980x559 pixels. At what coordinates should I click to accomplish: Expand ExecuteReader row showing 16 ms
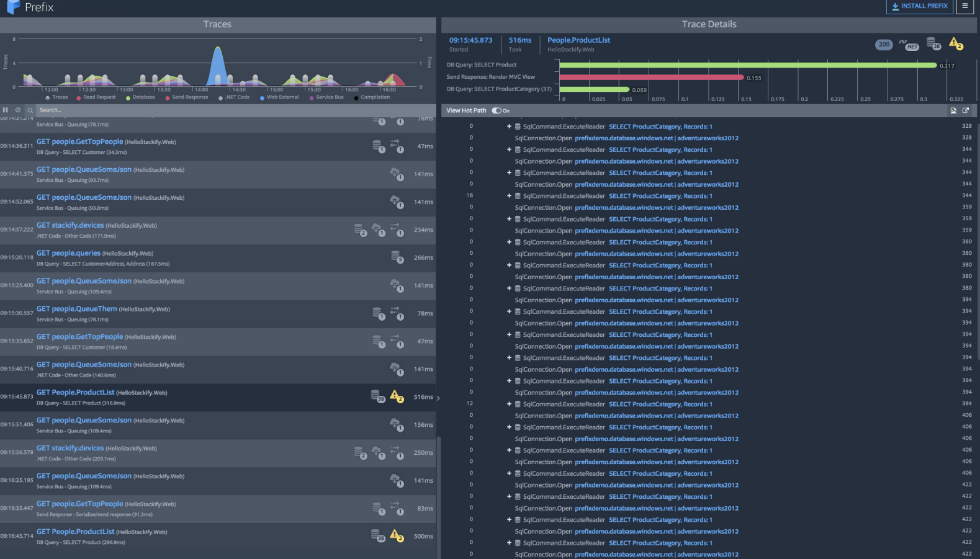(509, 196)
